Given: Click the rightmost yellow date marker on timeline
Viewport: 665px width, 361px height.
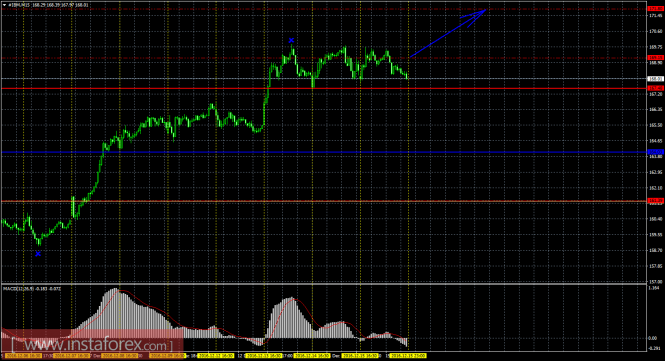Looking at the screenshot, I should pos(408,355).
